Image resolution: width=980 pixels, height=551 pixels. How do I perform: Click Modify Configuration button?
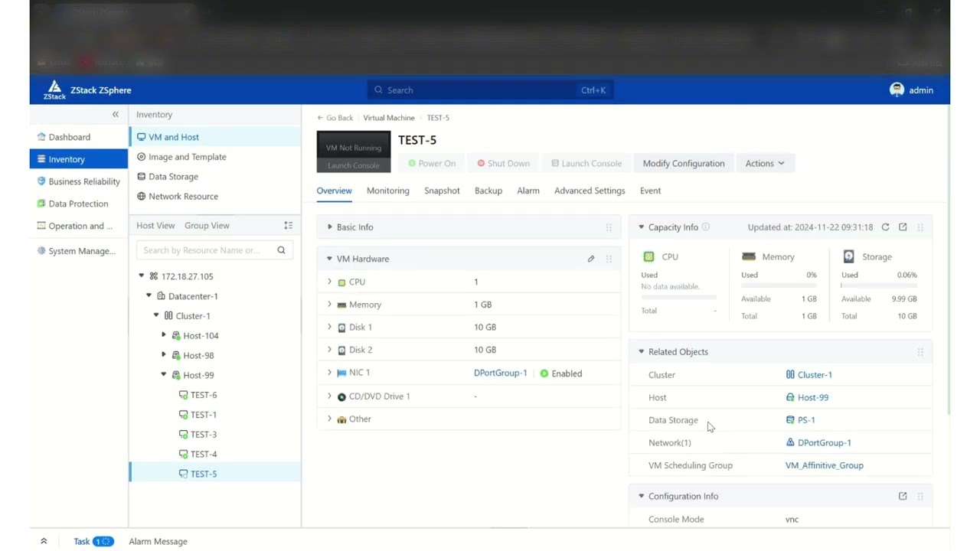684,163
